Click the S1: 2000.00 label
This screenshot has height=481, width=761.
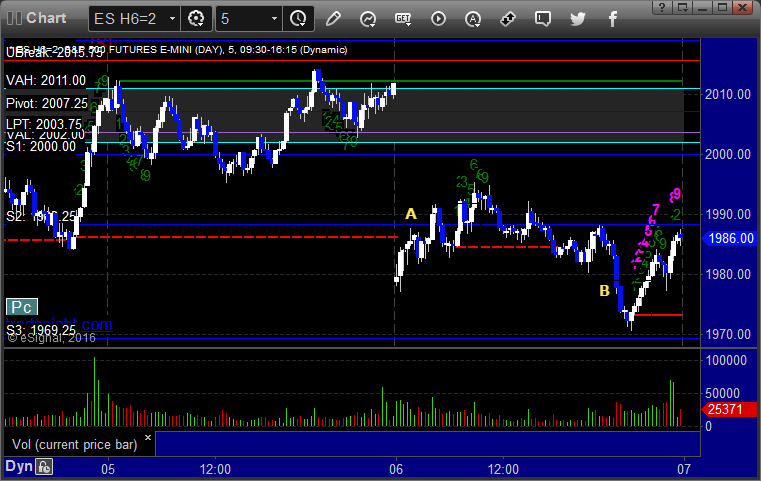pos(41,146)
